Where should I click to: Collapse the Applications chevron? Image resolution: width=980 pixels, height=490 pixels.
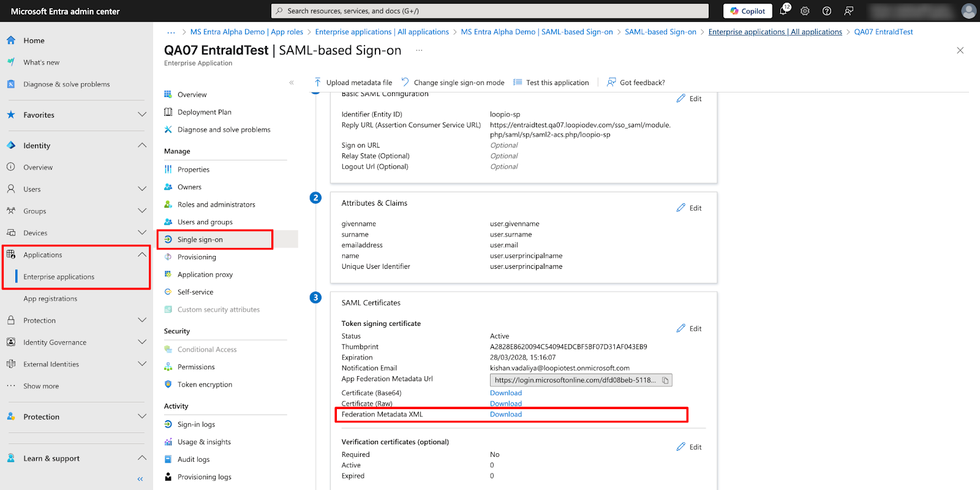click(x=142, y=255)
